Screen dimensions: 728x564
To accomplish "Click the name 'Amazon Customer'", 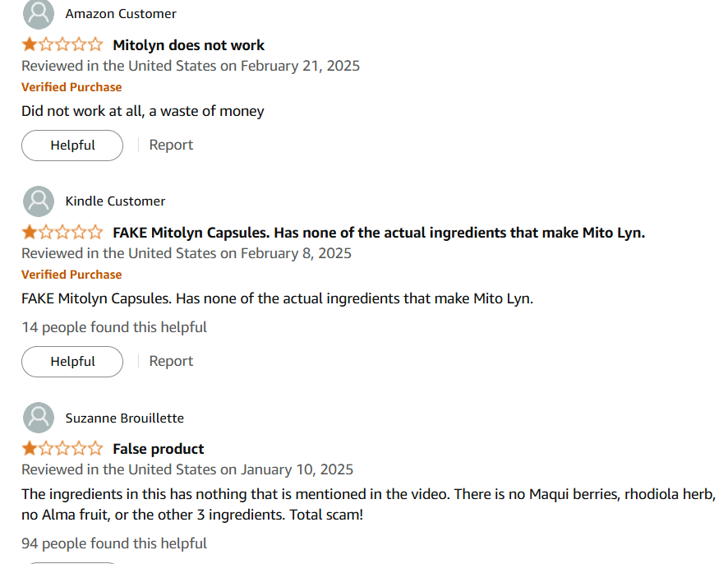I will click(x=121, y=13).
